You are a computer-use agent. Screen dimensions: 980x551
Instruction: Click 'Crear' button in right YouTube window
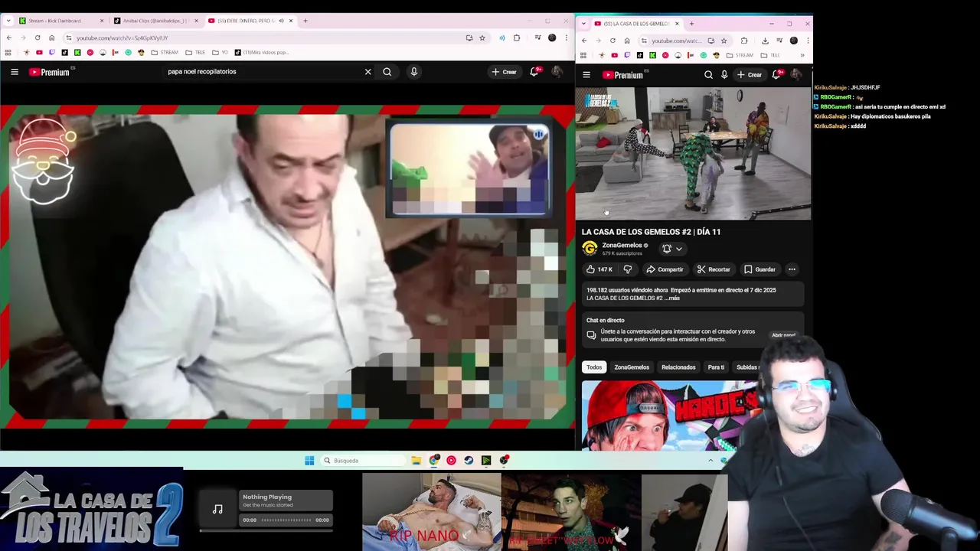click(x=749, y=75)
